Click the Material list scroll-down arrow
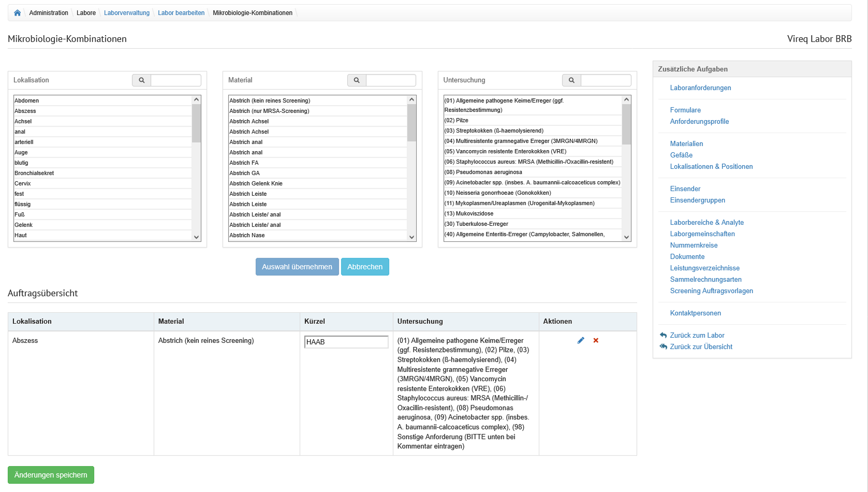This screenshot has width=868, height=492. click(411, 237)
